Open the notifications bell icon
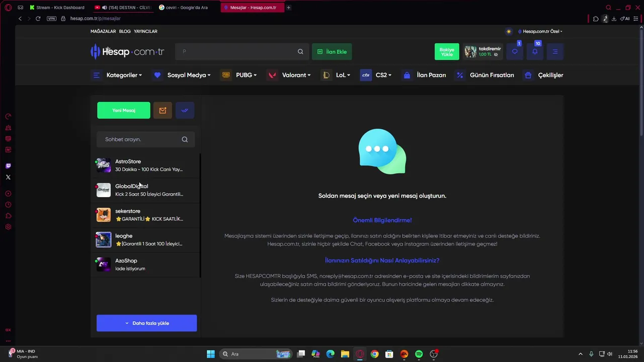 [535, 52]
